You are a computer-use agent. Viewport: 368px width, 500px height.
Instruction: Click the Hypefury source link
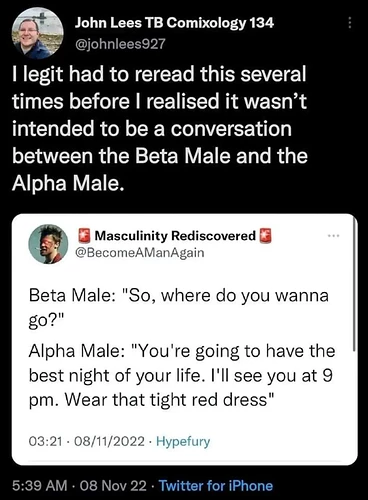[183, 441]
